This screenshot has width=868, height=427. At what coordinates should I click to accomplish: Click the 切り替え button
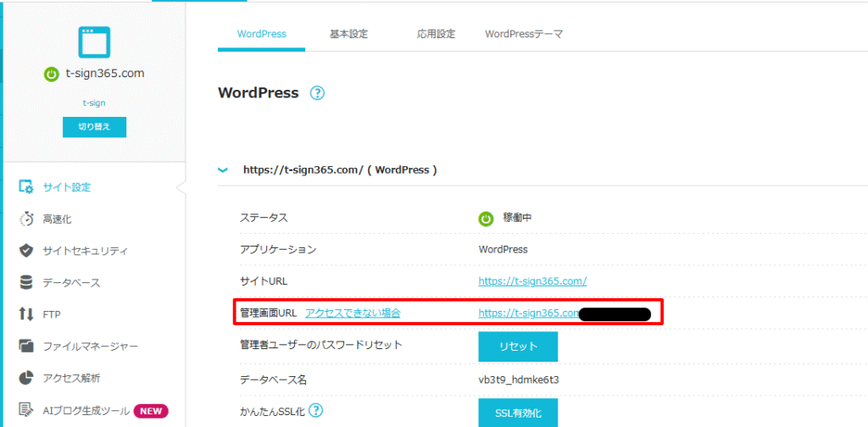point(94,127)
